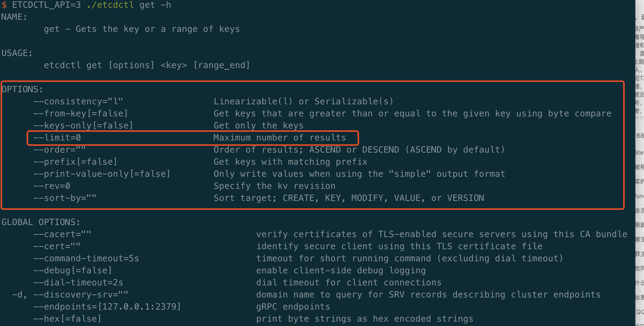Click the --prefix[=false] option
This screenshot has width=644, height=326.
(x=75, y=162)
